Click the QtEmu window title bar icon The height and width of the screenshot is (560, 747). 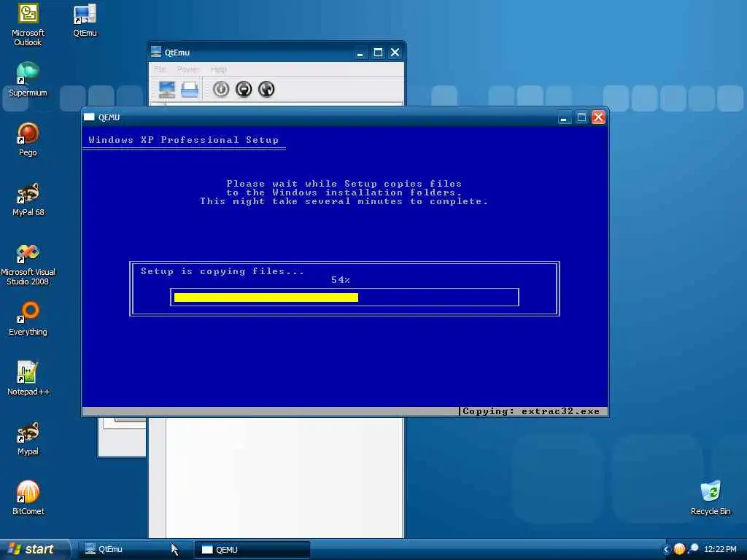coord(156,52)
